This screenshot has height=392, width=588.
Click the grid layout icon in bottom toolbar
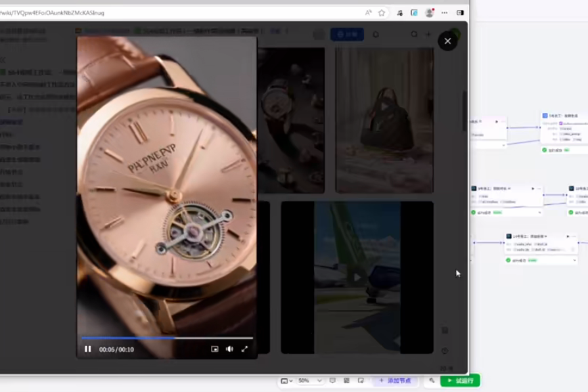pos(346,381)
